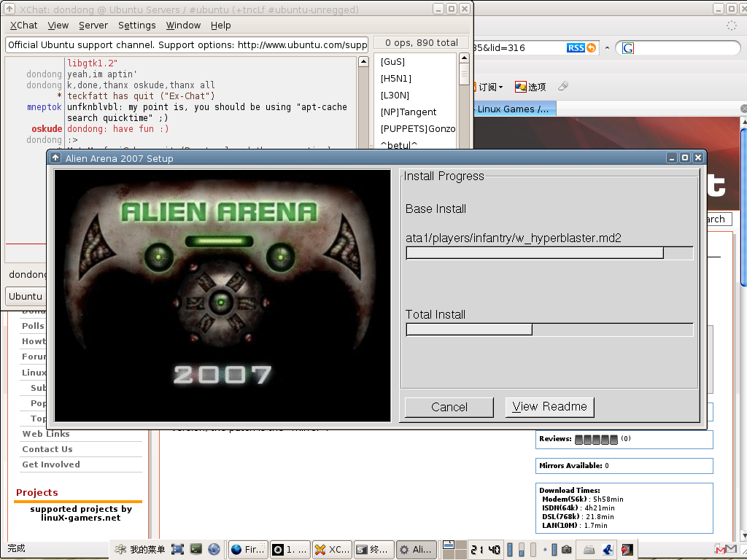
Task: Open the 我的菜单 start menu
Action: tap(139, 550)
